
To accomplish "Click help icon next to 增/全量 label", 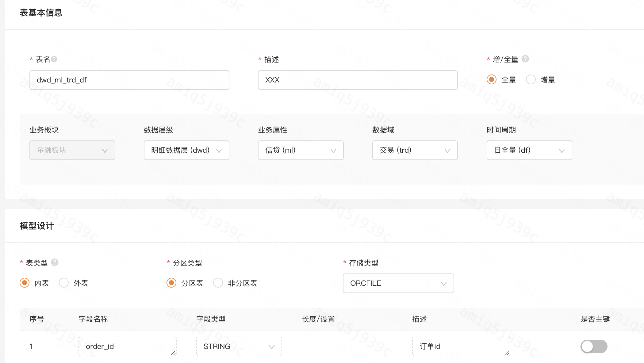I will coord(525,59).
